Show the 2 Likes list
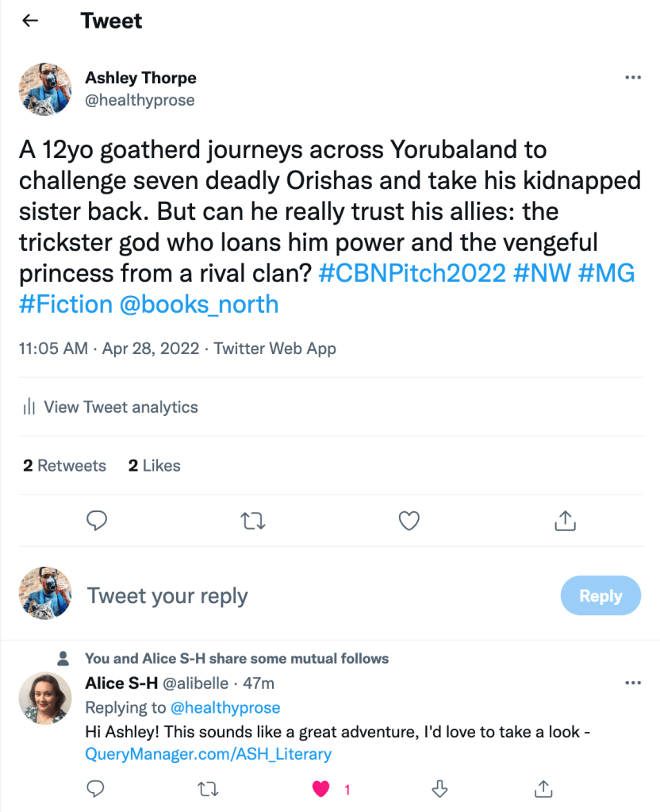This screenshot has height=812, width=660. click(x=155, y=466)
